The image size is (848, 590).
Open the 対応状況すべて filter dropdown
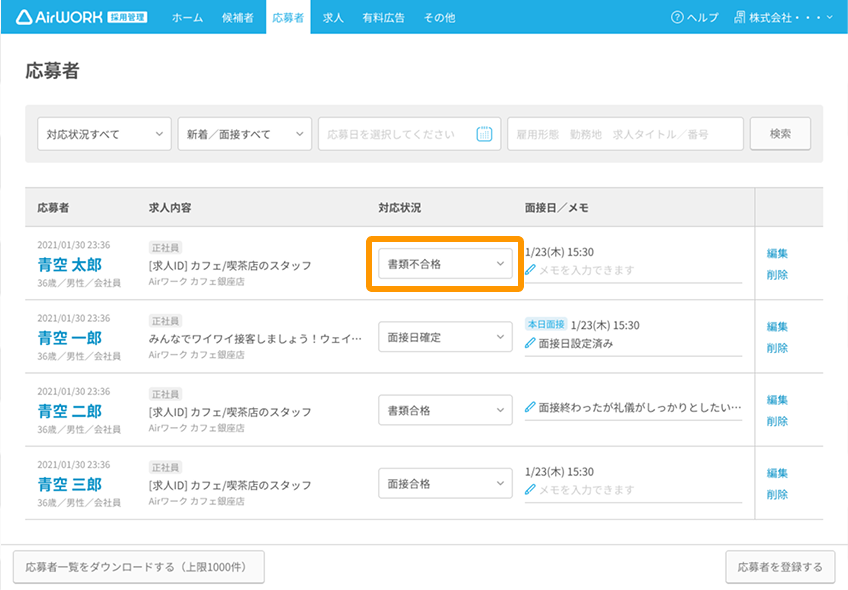[x=103, y=134]
